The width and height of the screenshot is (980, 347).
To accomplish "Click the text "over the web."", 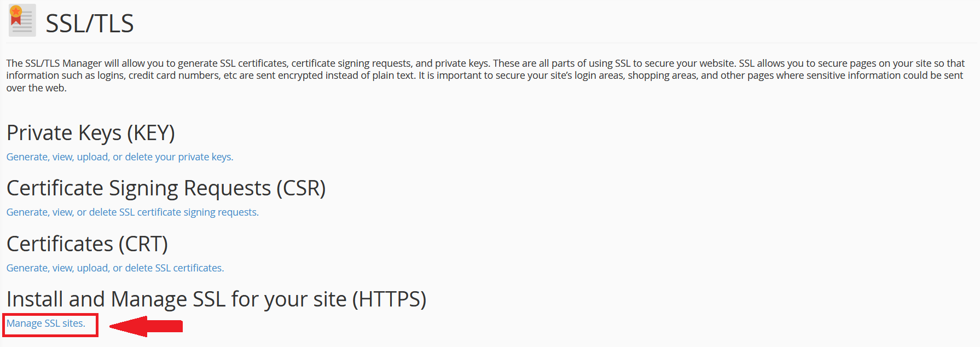I will pyautogui.click(x=37, y=88).
